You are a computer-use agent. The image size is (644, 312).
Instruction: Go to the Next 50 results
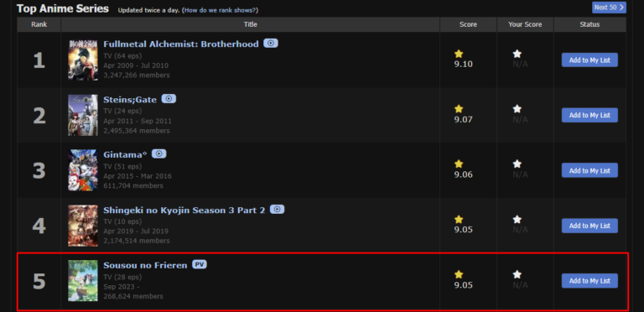(609, 8)
